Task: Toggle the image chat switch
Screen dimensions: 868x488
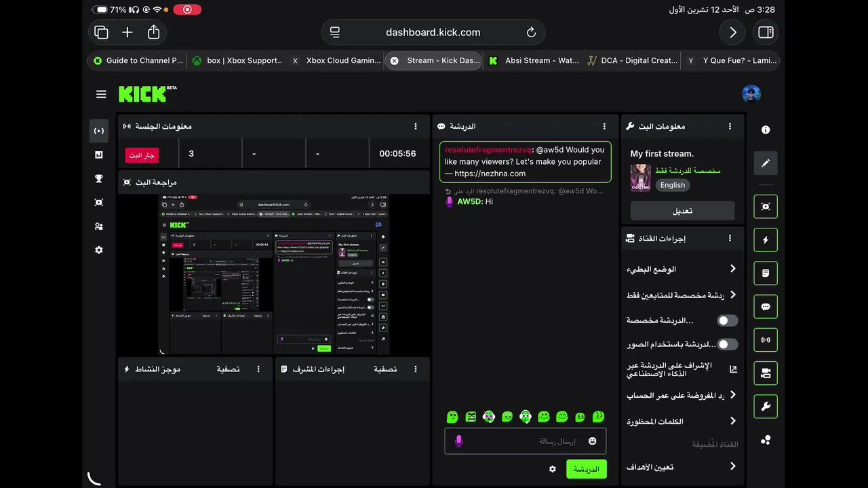Action: click(x=727, y=344)
